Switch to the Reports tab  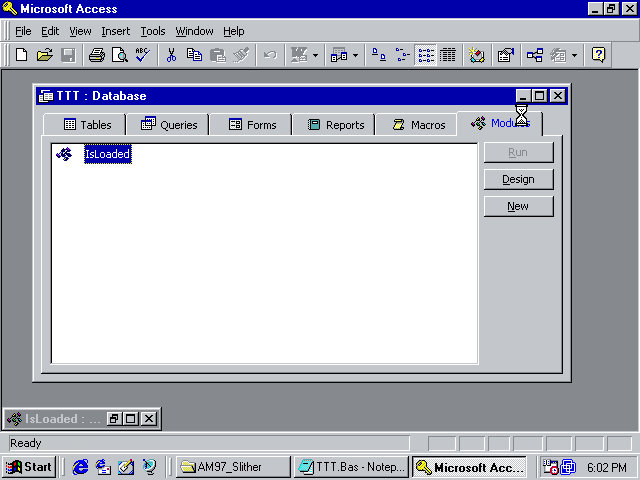[x=333, y=124]
